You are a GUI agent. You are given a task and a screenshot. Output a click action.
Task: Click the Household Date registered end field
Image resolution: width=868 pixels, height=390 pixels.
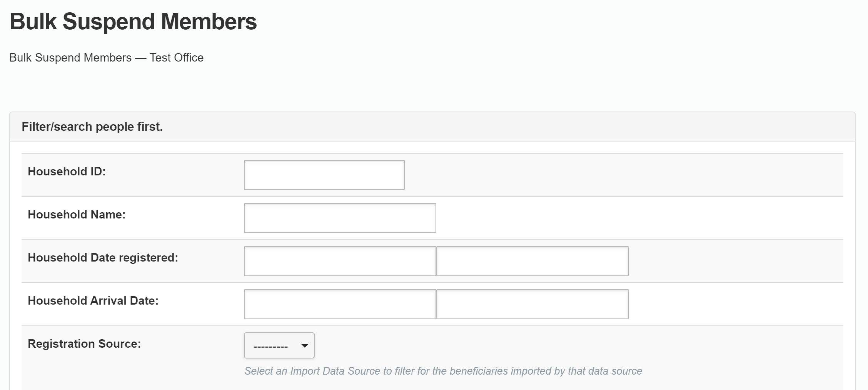(x=532, y=261)
